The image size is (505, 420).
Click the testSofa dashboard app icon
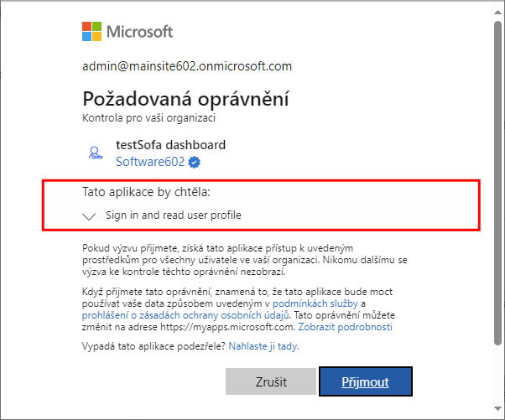(96, 153)
